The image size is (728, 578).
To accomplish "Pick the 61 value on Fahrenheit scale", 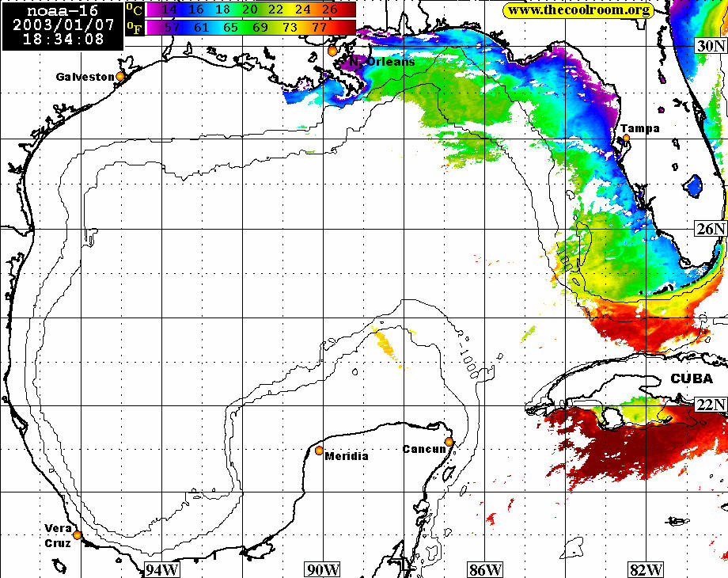I will tap(202, 28).
